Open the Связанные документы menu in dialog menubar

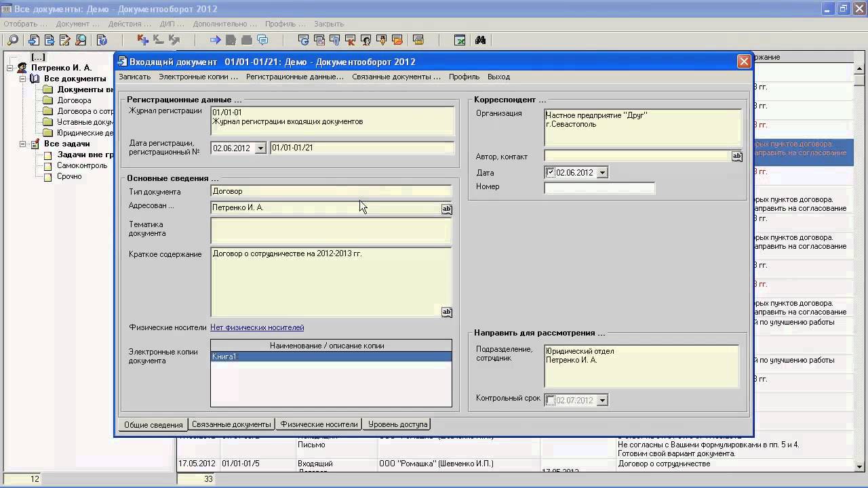pos(396,77)
